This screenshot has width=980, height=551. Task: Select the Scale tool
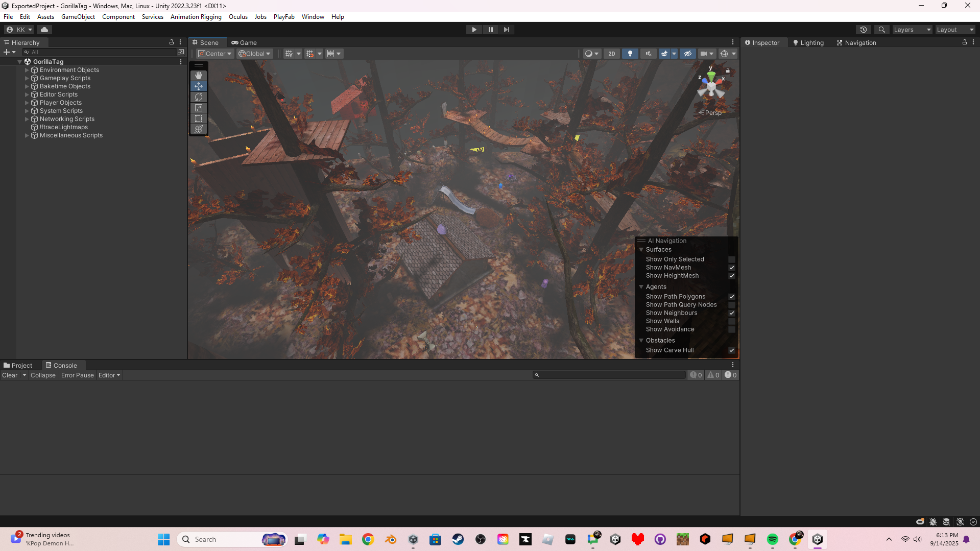pyautogui.click(x=199, y=108)
